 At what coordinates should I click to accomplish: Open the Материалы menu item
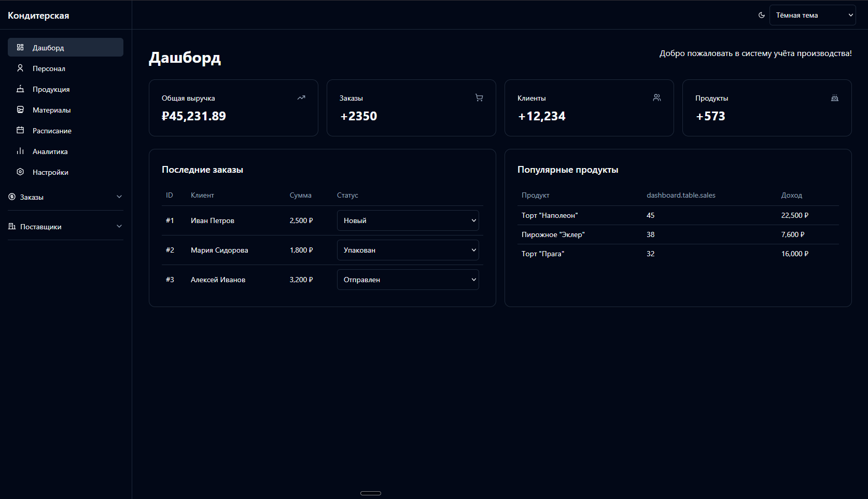coord(51,110)
